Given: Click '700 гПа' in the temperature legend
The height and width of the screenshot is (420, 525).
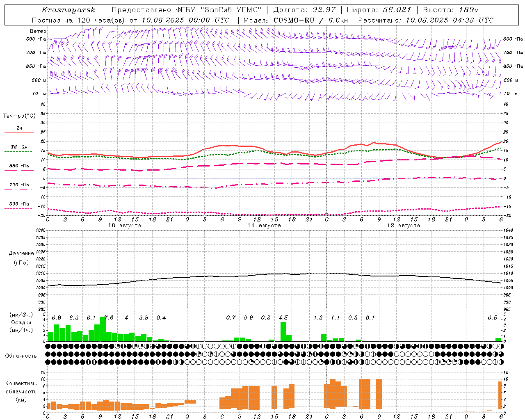Looking at the screenshot, I should coord(19,185).
